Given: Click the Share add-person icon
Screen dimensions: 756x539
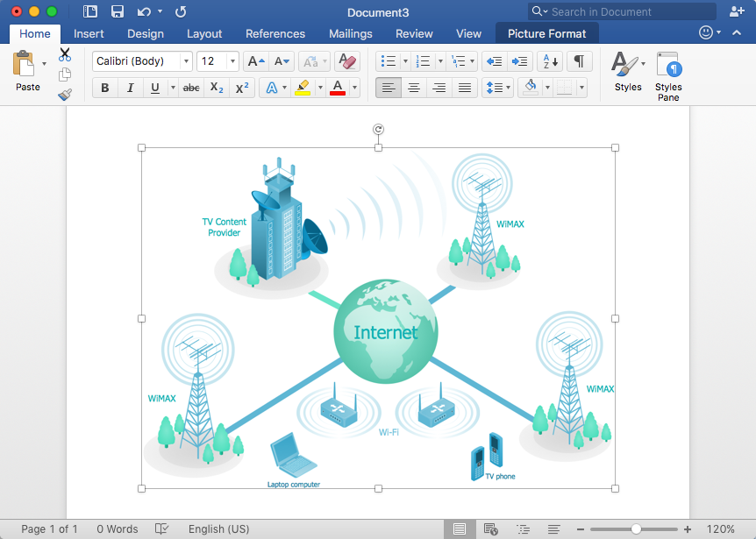Looking at the screenshot, I should coord(737,11).
